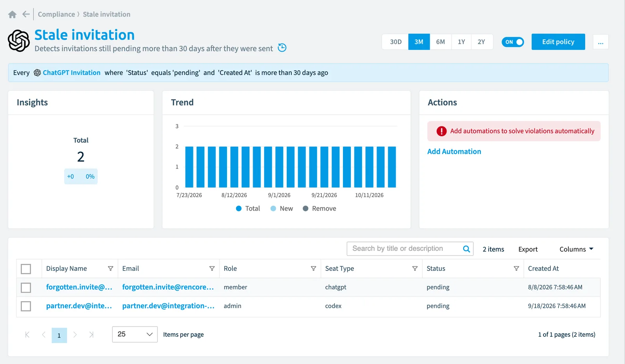
Task: Open the more options ellipsis menu
Action: pos(601,42)
